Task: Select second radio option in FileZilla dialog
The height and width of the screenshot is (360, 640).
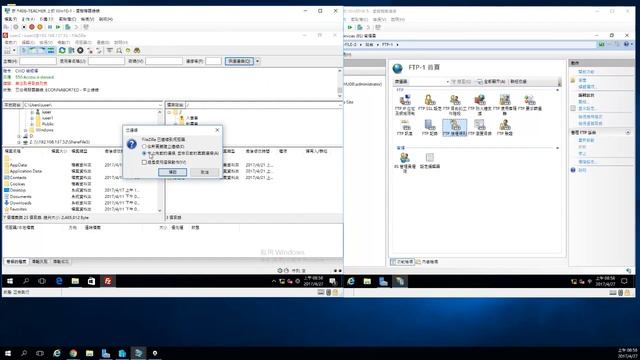Action: [x=144, y=153]
